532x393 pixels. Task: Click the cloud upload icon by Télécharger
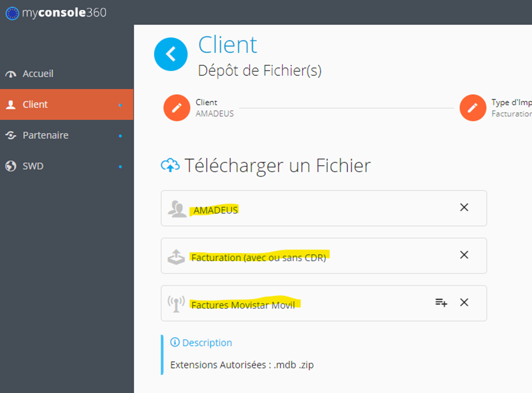170,165
